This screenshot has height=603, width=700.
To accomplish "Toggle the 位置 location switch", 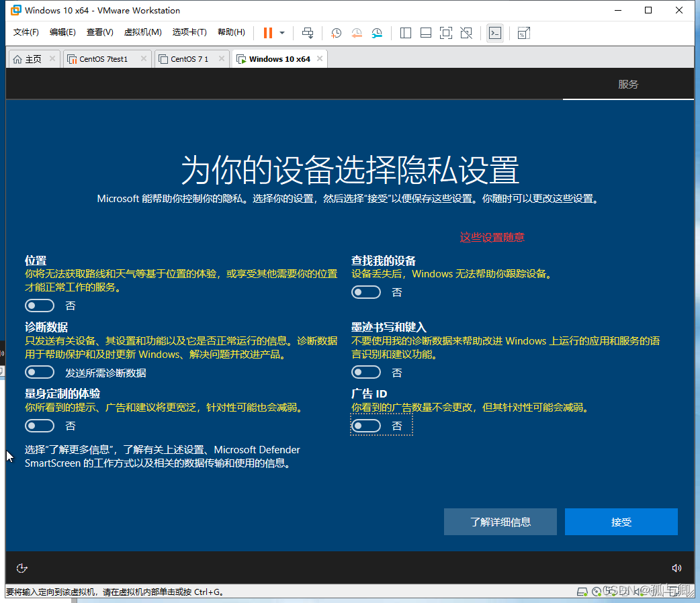I will click(x=40, y=306).
